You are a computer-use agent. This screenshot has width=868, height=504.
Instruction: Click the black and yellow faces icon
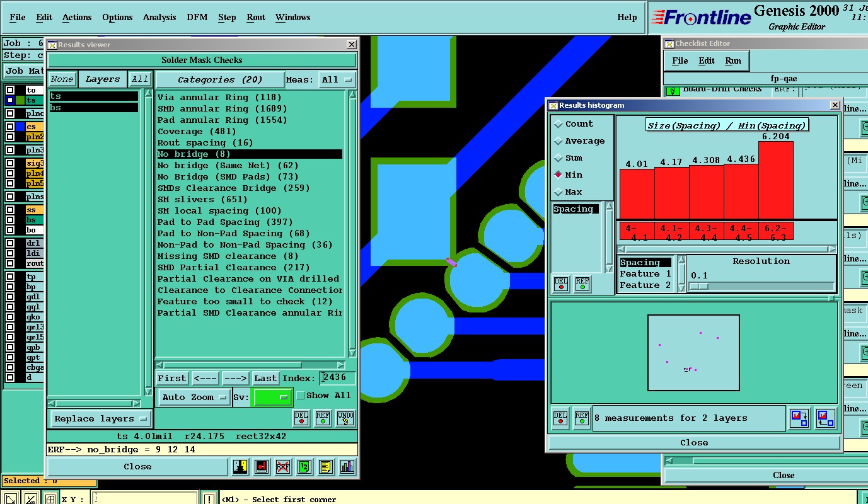click(x=241, y=467)
